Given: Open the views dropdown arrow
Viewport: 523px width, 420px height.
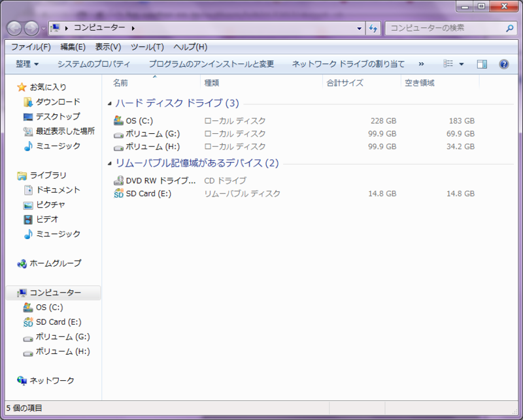Looking at the screenshot, I should pos(460,63).
